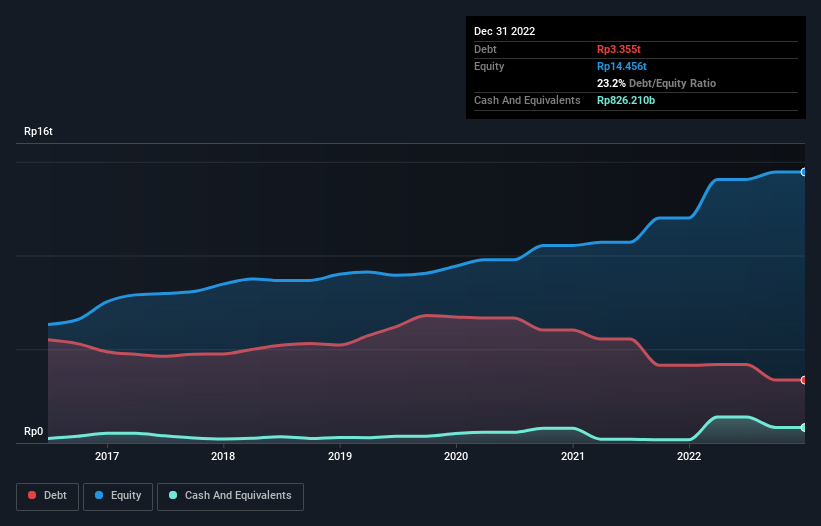Click the Equity label in tooltip

489,66
